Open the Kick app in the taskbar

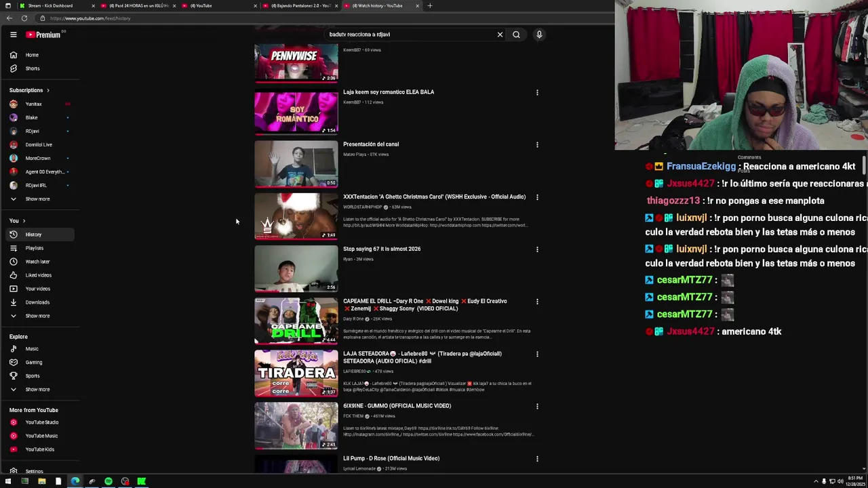click(x=142, y=481)
